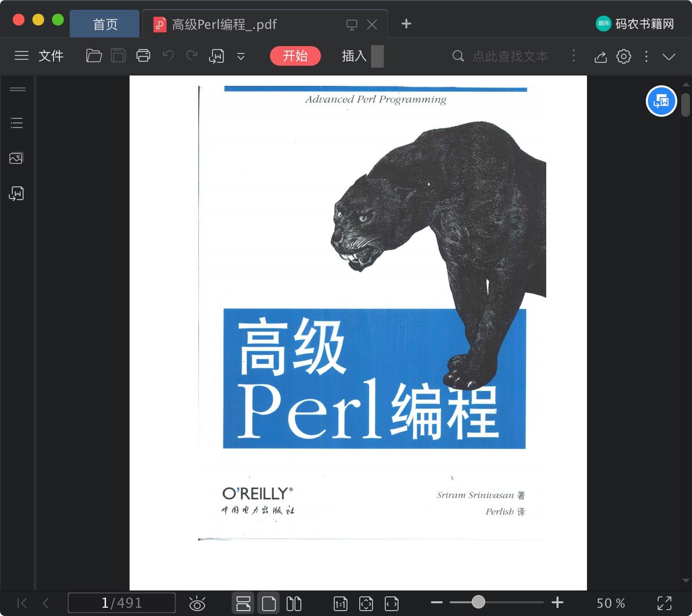The height and width of the screenshot is (616, 692).
Task: Open the 文件 menu
Action: pyautogui.click(x=51, y=56)
